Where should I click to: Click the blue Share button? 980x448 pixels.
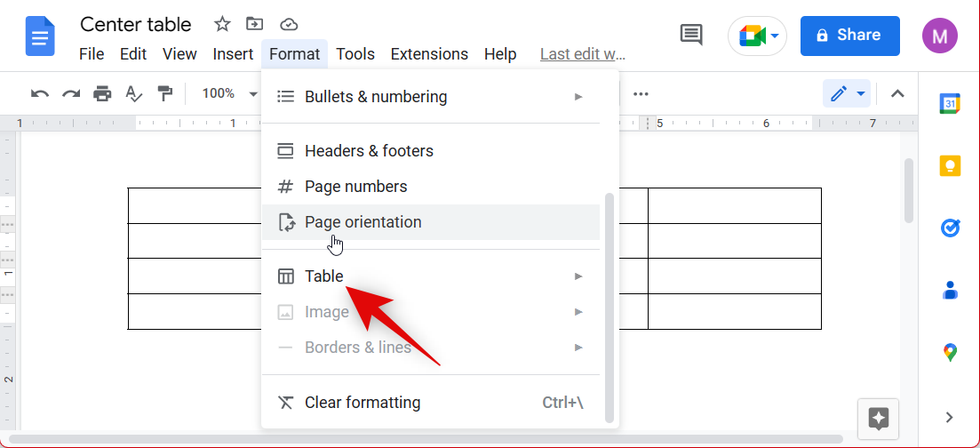(x=849, y=36)
